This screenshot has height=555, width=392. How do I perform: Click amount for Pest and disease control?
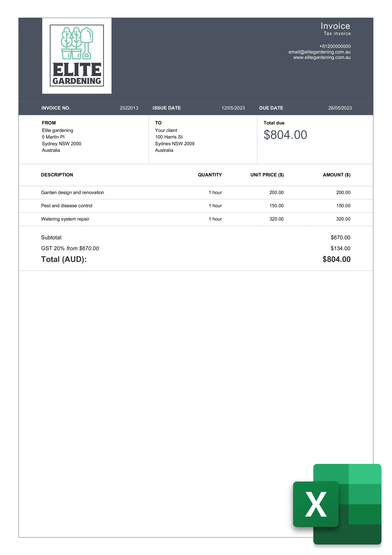click(343, 206)
